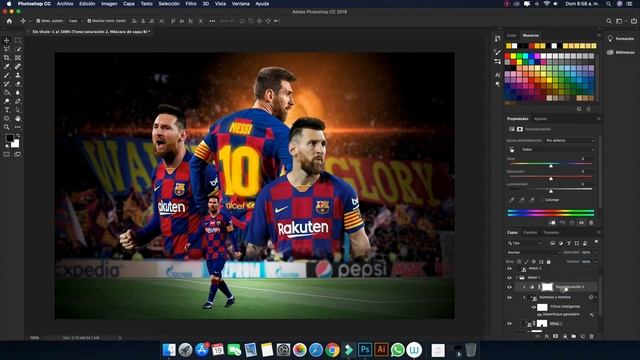Image resolution: width=640 pixels, height=360 pixels.
Task: Select the Zoom tool in the toolbar
Action: click(7, 127)
